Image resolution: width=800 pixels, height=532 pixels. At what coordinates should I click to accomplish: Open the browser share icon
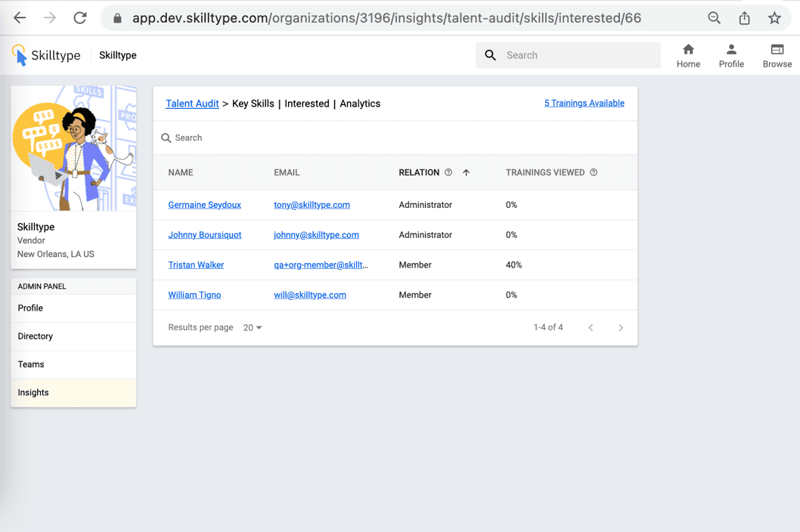744,18
